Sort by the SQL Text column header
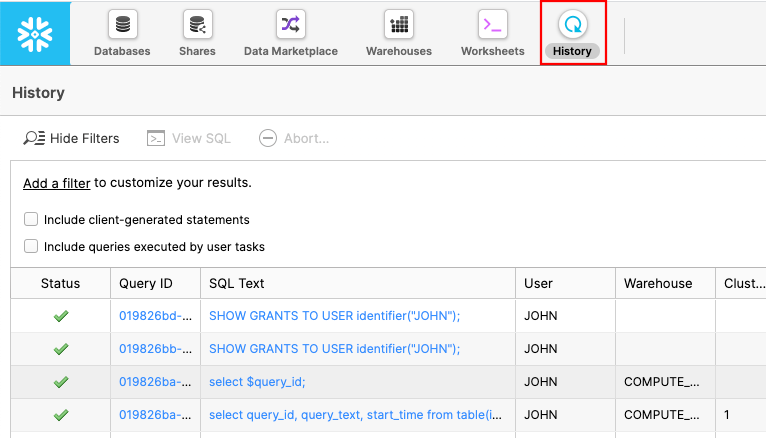The width and height of the screenshot is (766, 438). click(237, 283)
